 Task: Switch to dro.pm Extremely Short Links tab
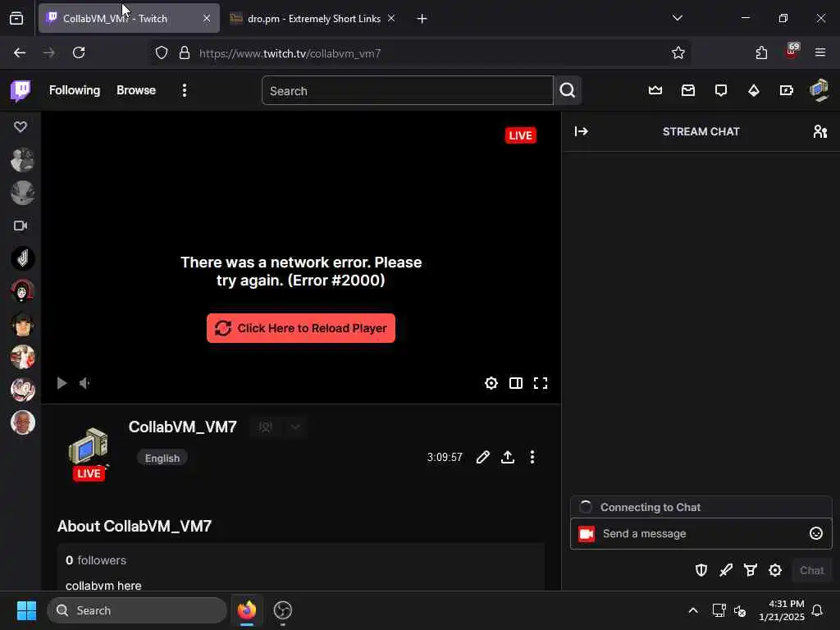[x=313, y=18]
